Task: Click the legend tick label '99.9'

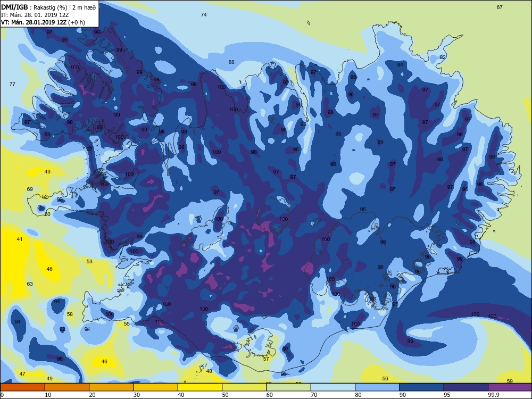Action: [493, 395]
